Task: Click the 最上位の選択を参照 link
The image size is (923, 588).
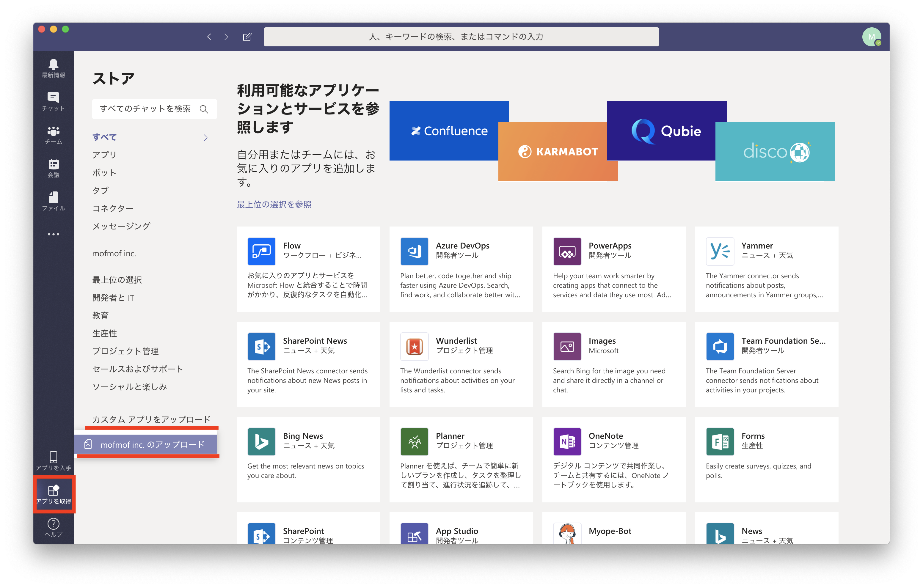Action: tap(274, 204)
